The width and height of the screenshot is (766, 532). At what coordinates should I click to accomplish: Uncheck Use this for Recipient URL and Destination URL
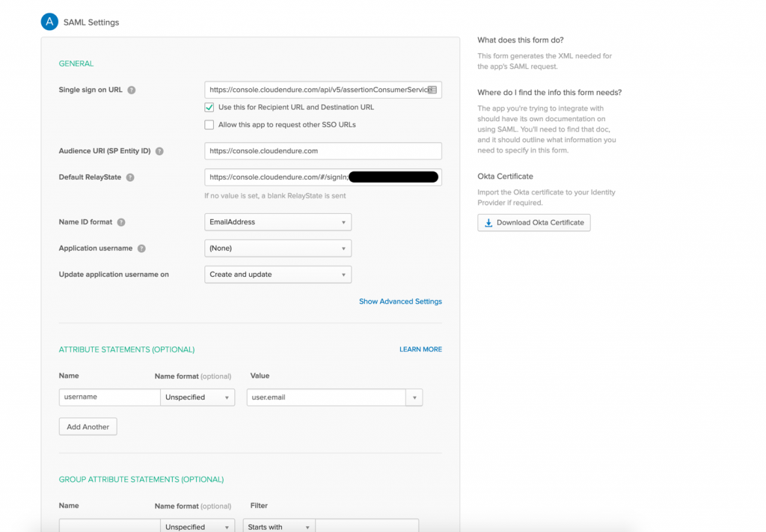tap(209, 107)
